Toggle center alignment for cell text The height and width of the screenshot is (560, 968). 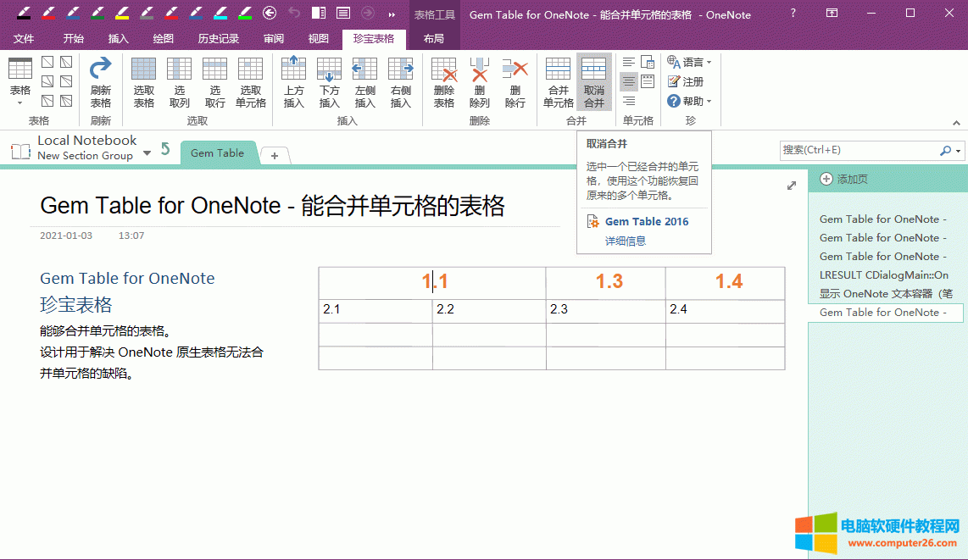(x=628, y=81)
